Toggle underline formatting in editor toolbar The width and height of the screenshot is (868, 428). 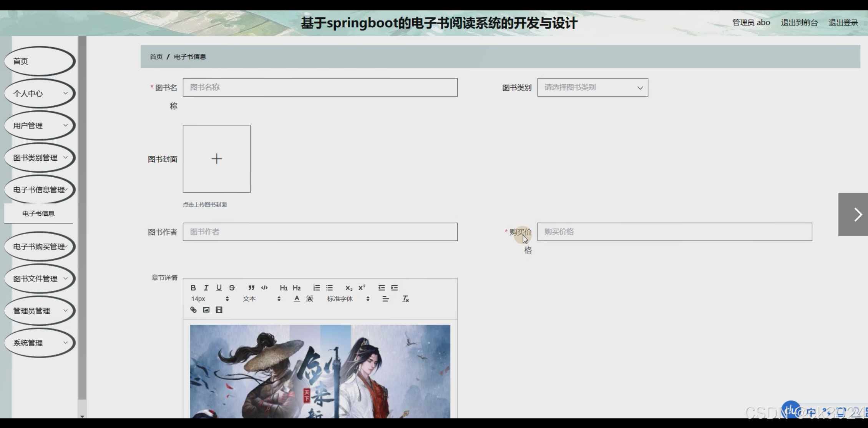[x=219, y=288]
